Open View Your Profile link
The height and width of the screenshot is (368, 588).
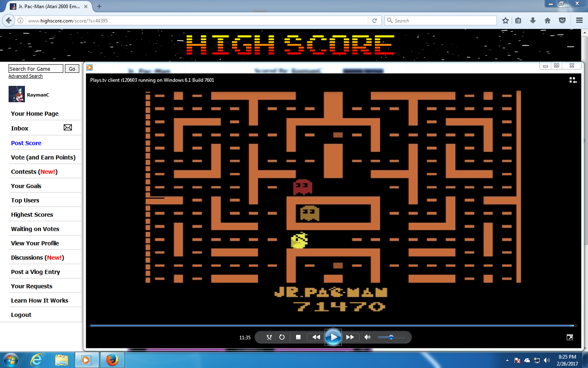coord(35,243)
